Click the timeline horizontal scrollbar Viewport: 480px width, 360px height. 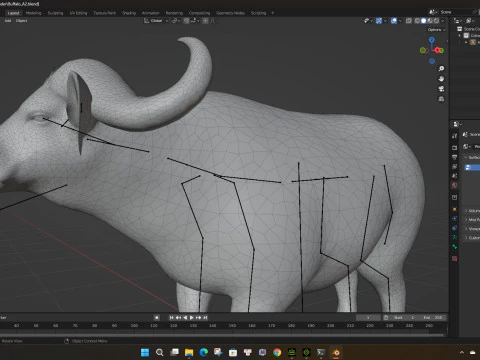coord(222,334)
